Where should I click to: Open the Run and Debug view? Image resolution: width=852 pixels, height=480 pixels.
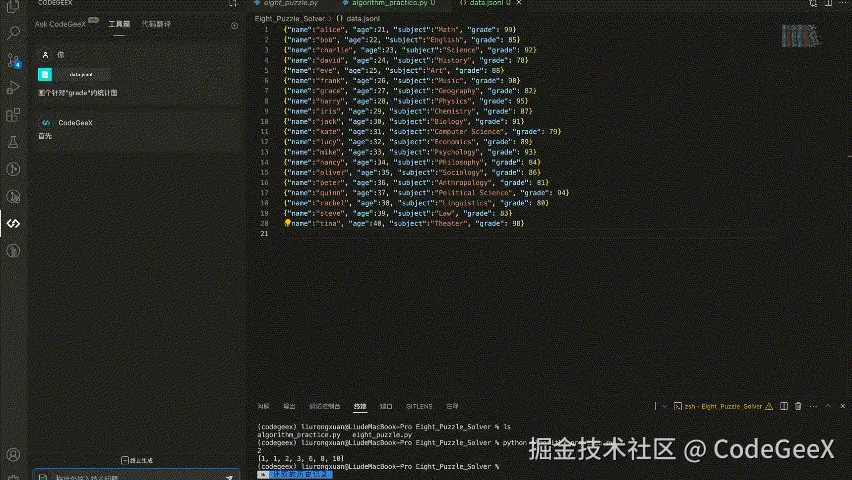point(13,88)
